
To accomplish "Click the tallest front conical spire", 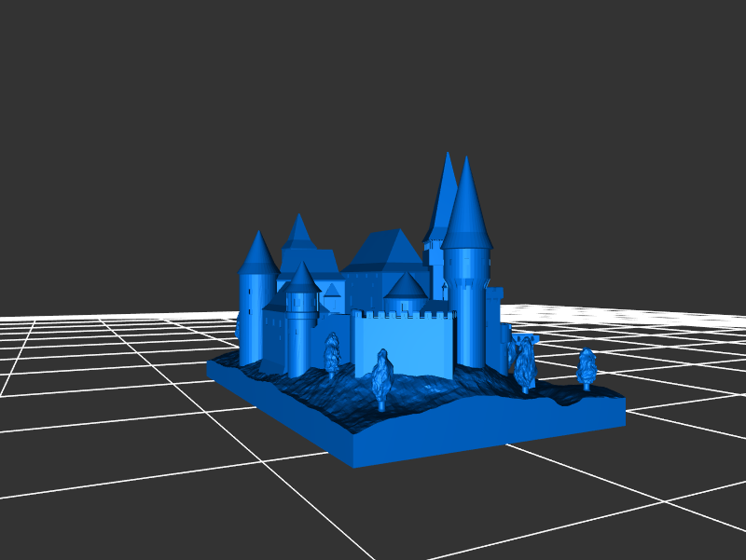I will [467, 210].
